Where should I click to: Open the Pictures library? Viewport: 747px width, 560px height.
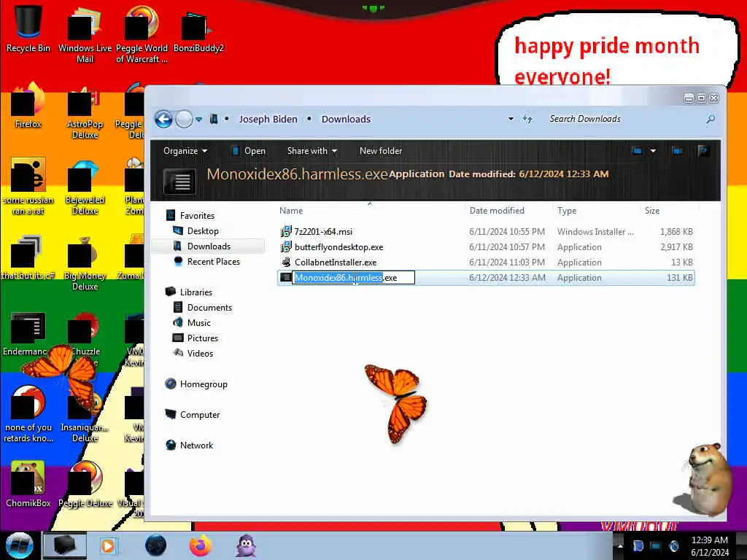pos(203,338)
